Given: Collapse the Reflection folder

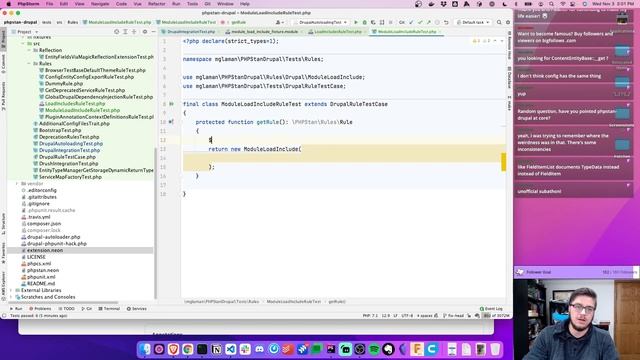Looking at the screenshot, I should tap(30, 50).
